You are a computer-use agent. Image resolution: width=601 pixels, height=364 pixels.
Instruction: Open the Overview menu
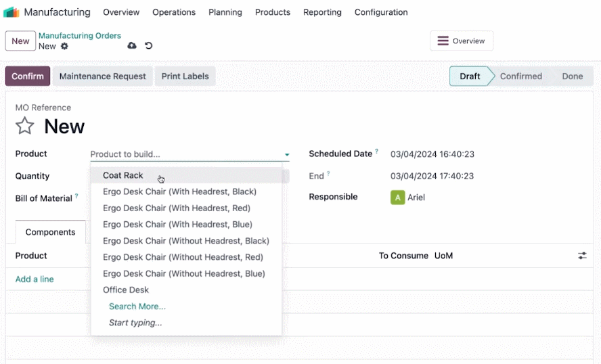(x=121, y=12)
